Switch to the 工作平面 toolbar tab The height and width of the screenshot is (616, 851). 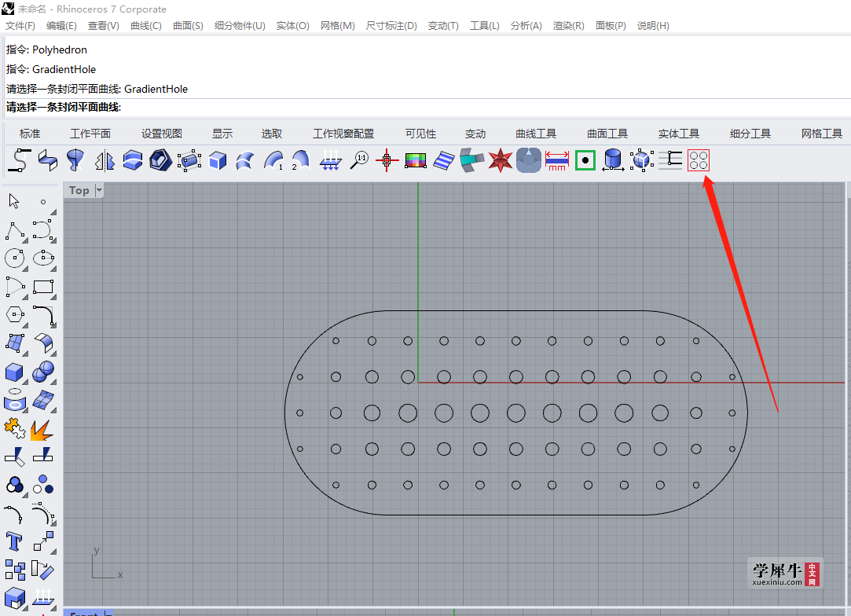click(x=90, y=134)
